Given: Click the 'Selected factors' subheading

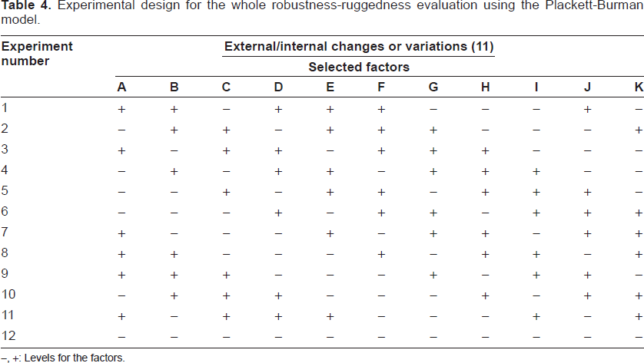Looking at the screenshot, I should tap(359, 67).
